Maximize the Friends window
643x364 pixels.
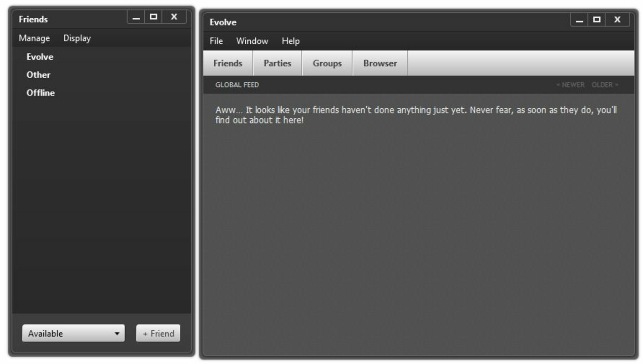(153, 17)
